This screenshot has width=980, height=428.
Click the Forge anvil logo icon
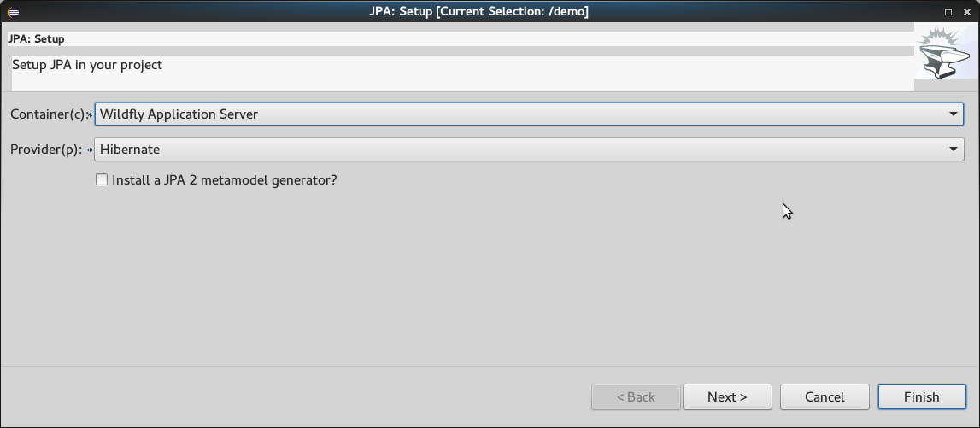point(946,56)
